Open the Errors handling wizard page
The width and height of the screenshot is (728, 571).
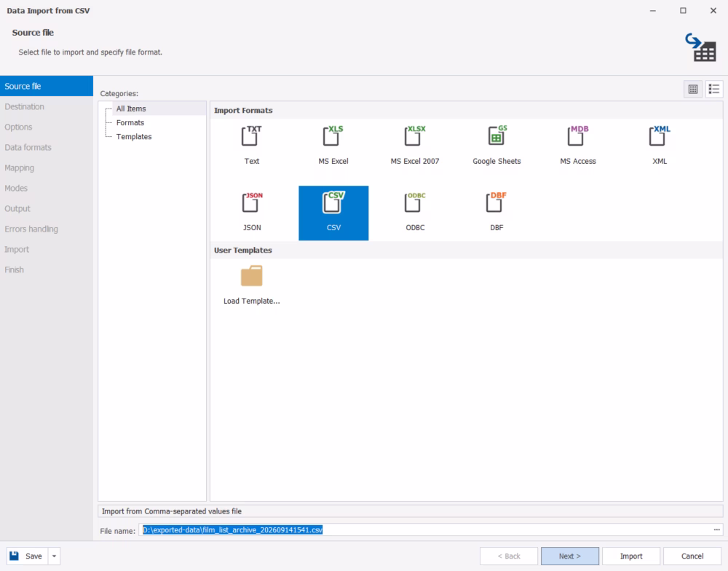click(x=47, y=229)
